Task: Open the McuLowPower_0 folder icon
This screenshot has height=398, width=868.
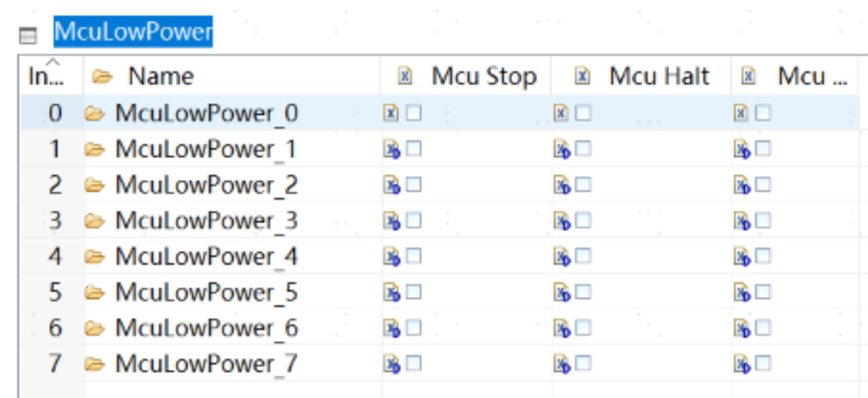Action: click(x=95, y=114)
